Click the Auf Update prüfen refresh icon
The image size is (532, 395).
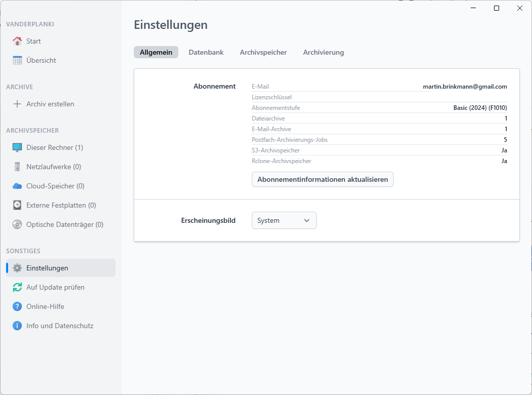17,287
